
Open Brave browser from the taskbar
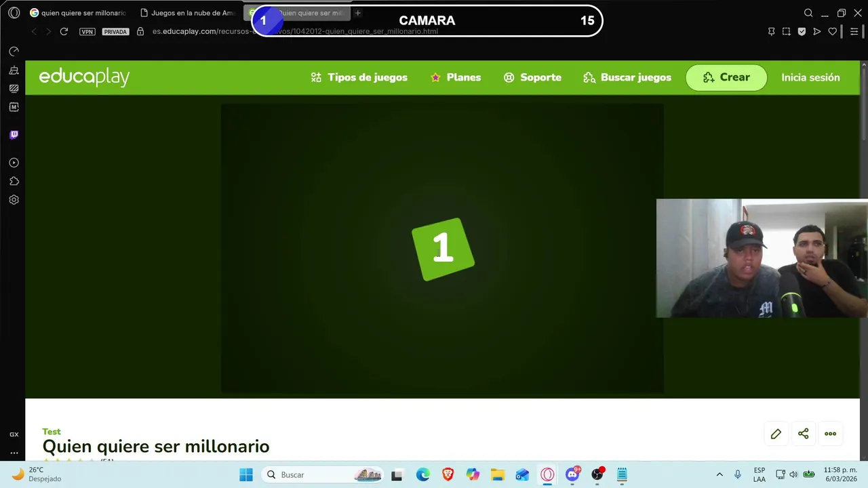448,474
